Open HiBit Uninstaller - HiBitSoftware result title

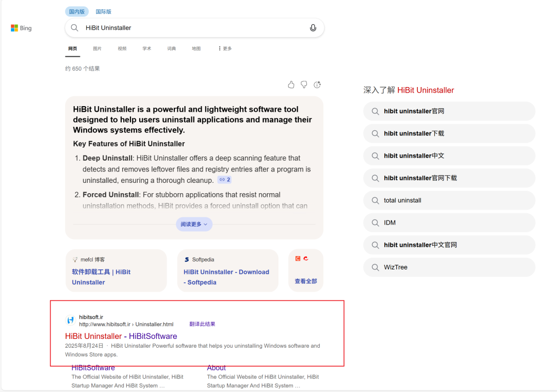121,336
